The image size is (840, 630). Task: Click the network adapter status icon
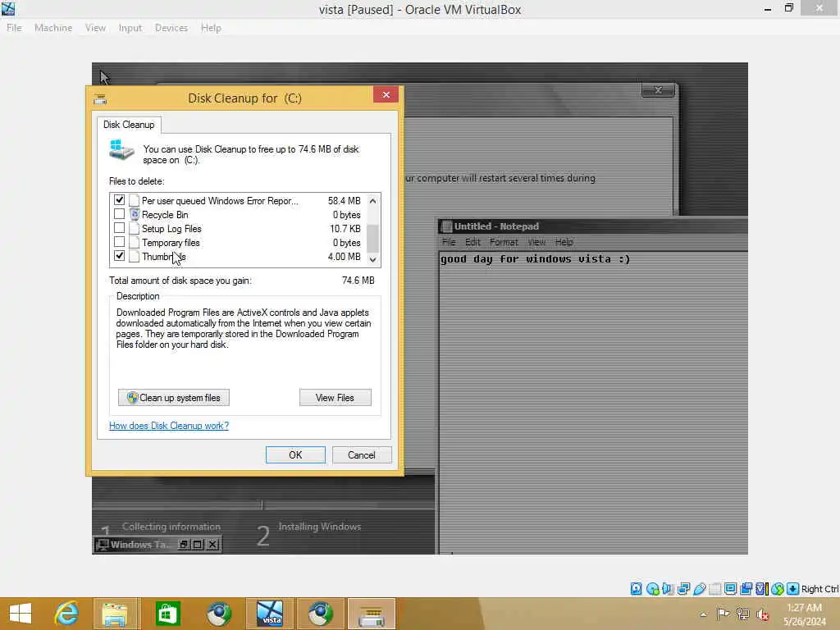click(683, 589)
